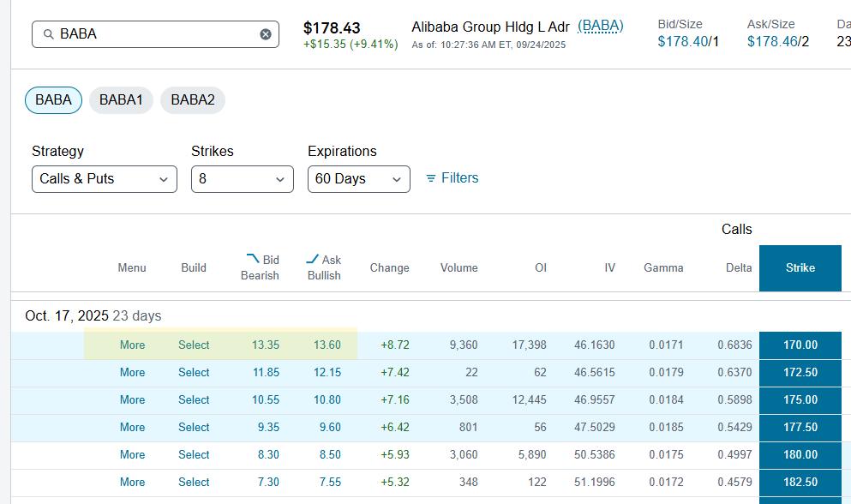This screenshot has height=504, width=851.
Task: Click ask 8.50 on 180.00 call
Action: tap(330, 454)
